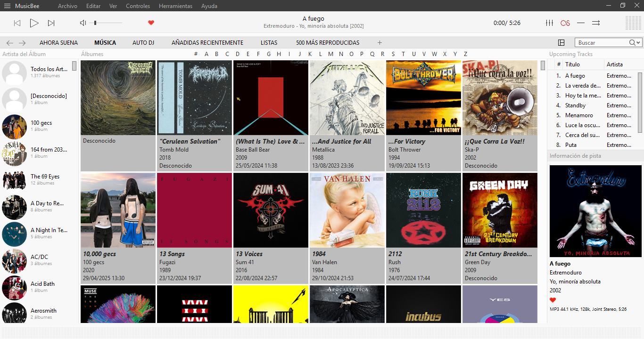The image size is (644, 339).
Task: Navigate forward with the right arrow
Action: coord(22,42)
